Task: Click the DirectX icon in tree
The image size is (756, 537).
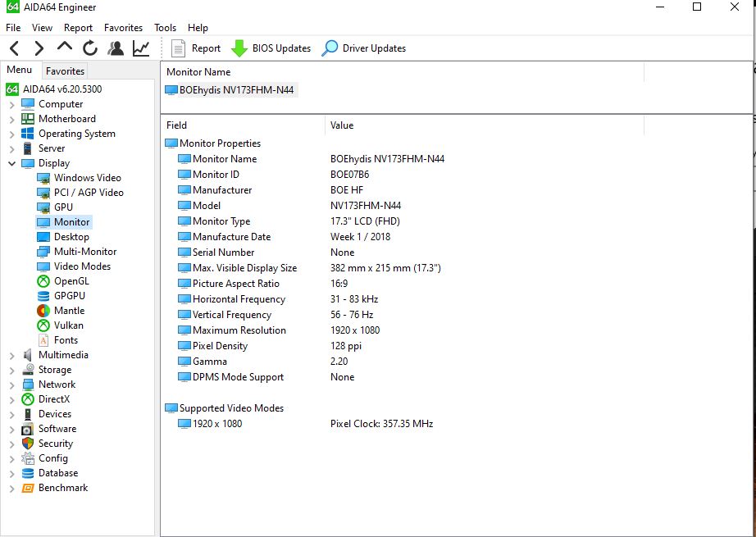Action: point(28,399)
